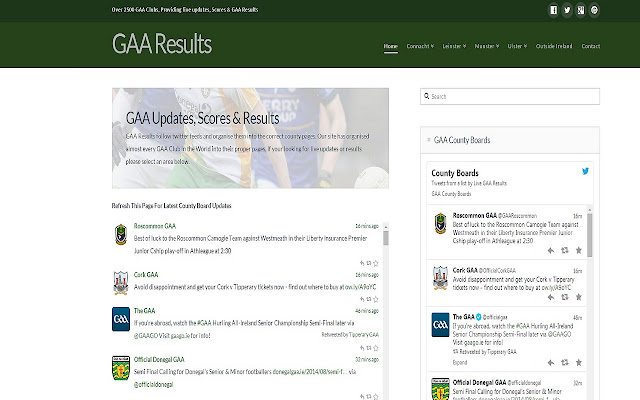Reply to Cork tweet in sidebar widget
The image size is (640, 400).
tap(551, 297)
